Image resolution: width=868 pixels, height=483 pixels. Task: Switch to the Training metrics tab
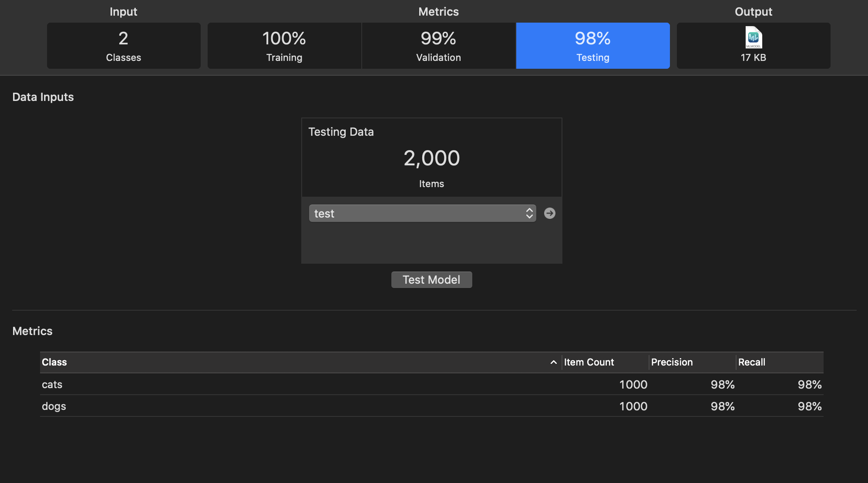point(284,46)
